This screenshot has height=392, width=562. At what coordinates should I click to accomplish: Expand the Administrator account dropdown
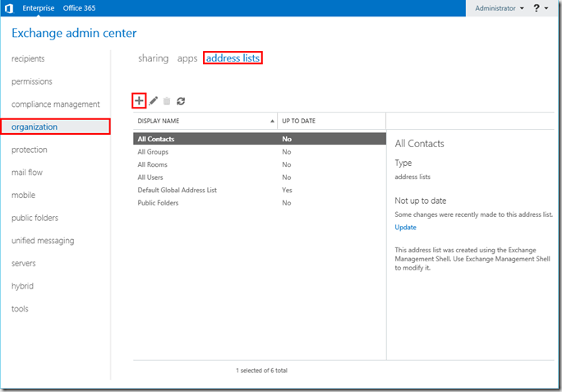(x=500, y=8)
